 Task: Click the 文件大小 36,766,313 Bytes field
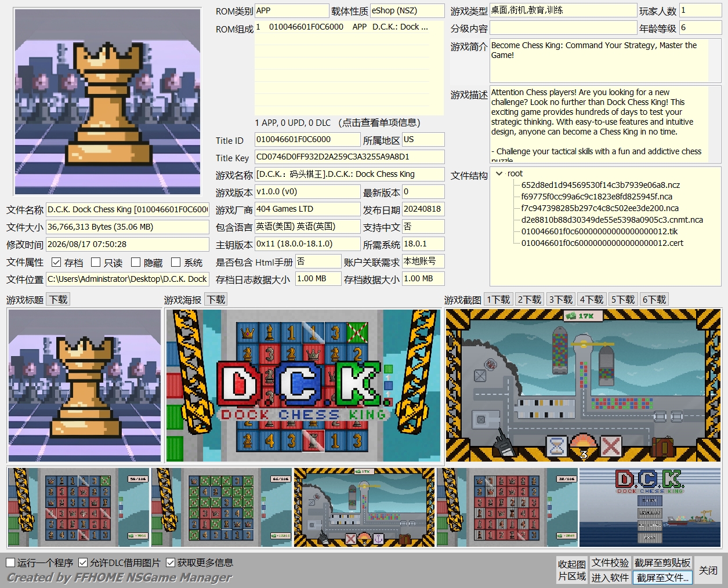click(x=128, y=227)
